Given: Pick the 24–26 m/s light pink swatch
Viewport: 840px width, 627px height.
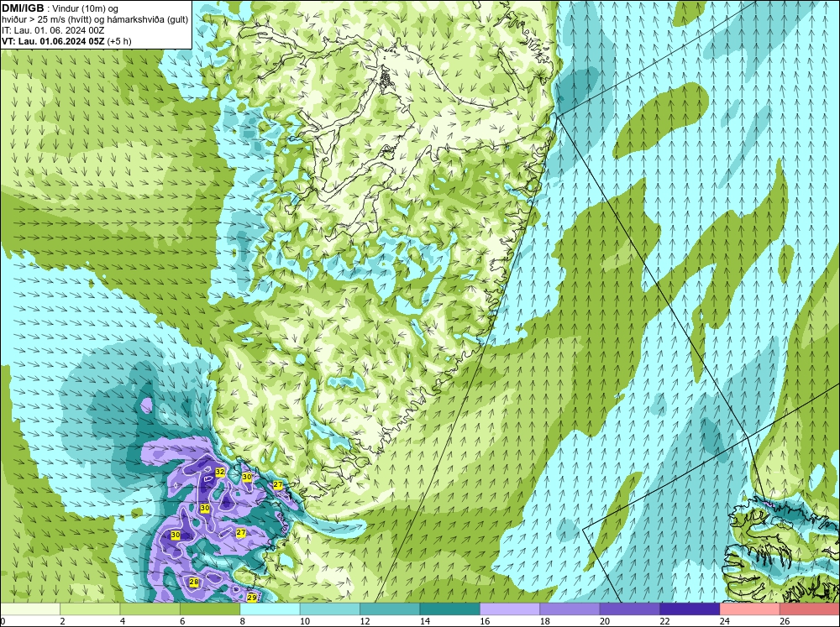Looking at the screenshot, I should 750,609.
